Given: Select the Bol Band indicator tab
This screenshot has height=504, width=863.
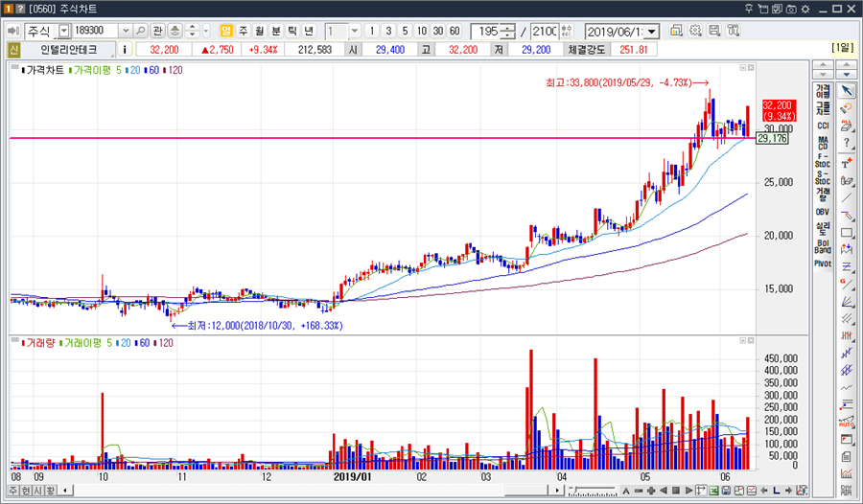Looking at the screenshot, I should 824,246.
